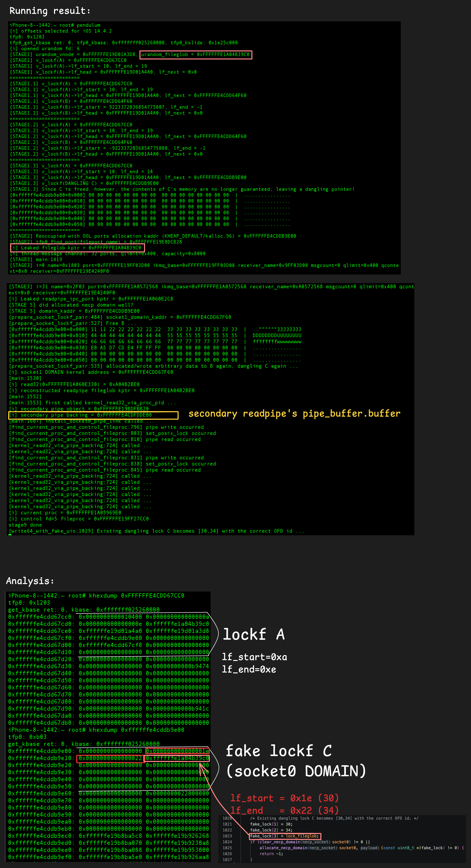Screen dimensions: 471x868
Task: Click the 'stage9 done' line
Action: pyautogui.click(x=25, y=525)
